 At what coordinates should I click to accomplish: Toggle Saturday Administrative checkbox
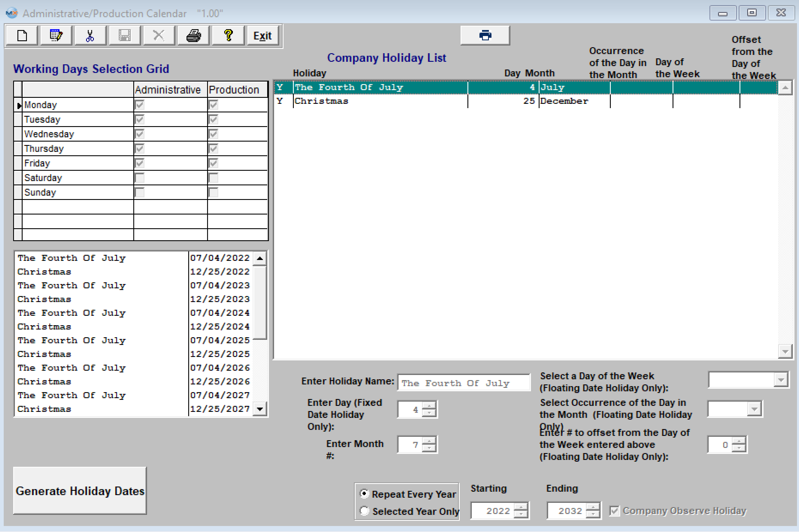click(139, 178)
